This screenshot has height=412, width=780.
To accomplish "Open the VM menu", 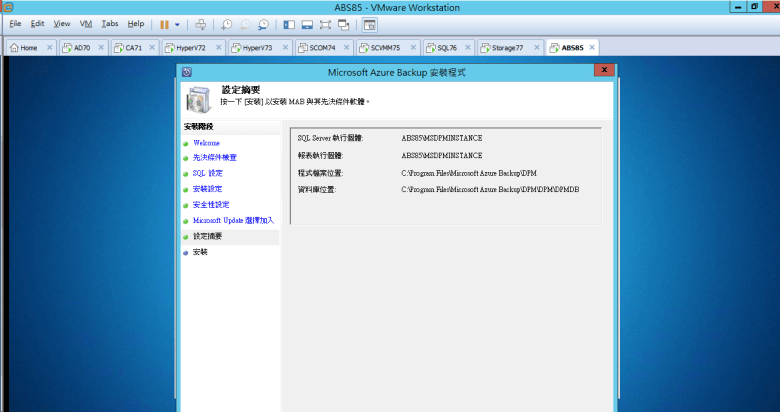I will point(85,24).
